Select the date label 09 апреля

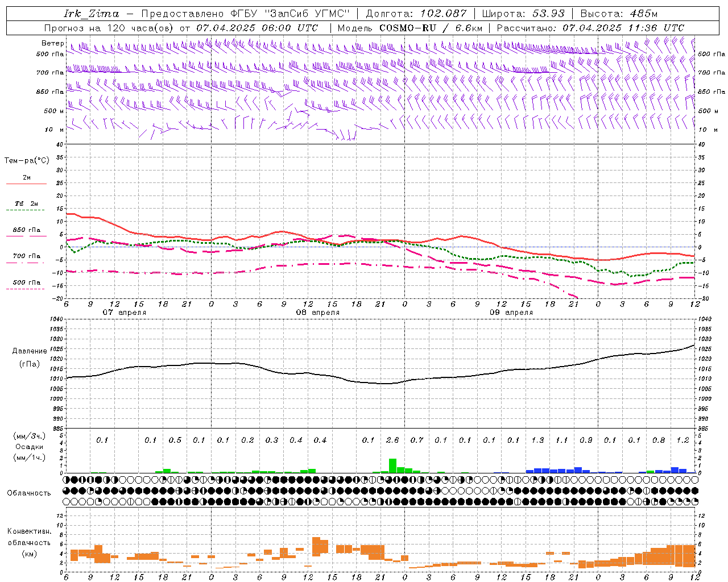coord(511,313)
